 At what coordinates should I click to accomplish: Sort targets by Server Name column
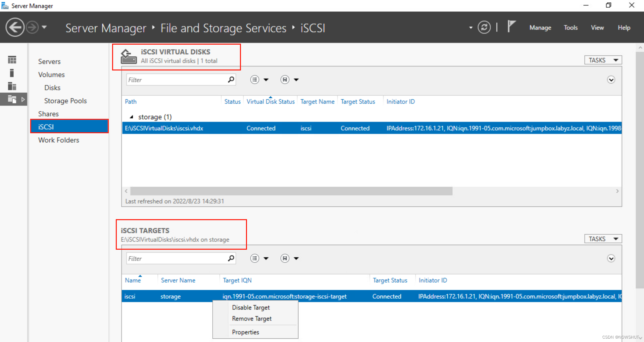point(178,280)
